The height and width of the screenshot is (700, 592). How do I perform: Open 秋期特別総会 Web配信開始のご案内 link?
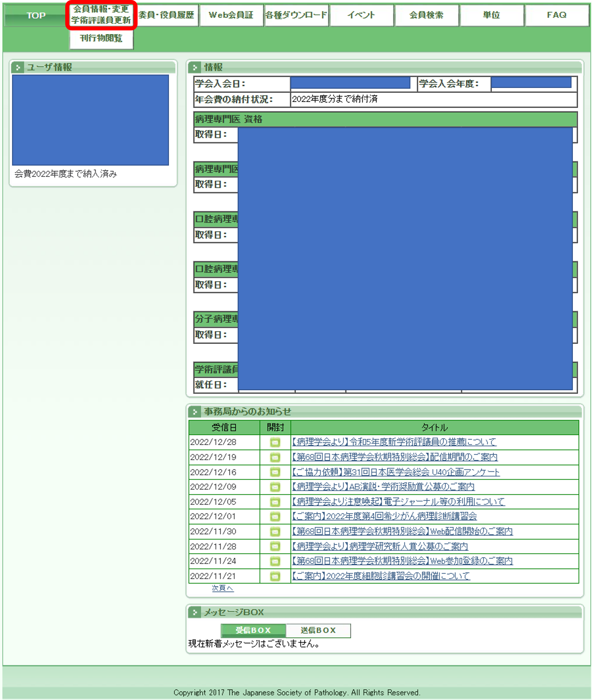click(x=402, y=532)
